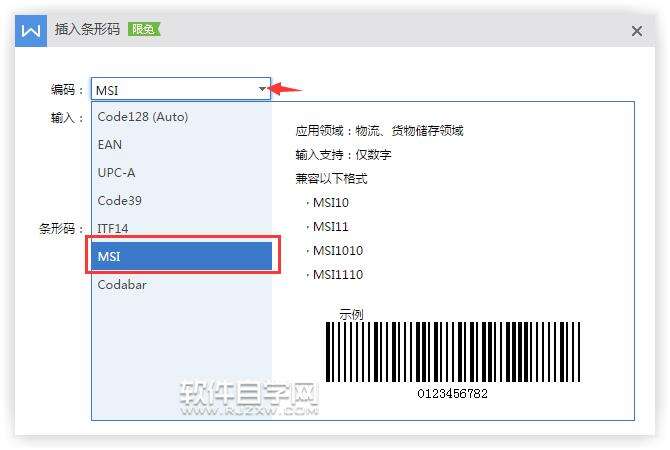The image size is (670, 450).
Task: Click the WPS logo icon in title bar
Action: point(31,31)
